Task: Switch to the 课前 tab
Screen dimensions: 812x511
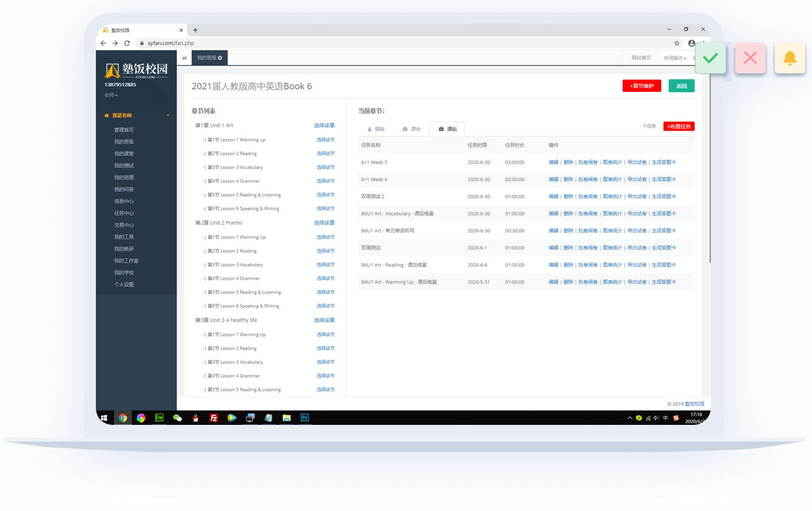Action: [x=376, y=129]
